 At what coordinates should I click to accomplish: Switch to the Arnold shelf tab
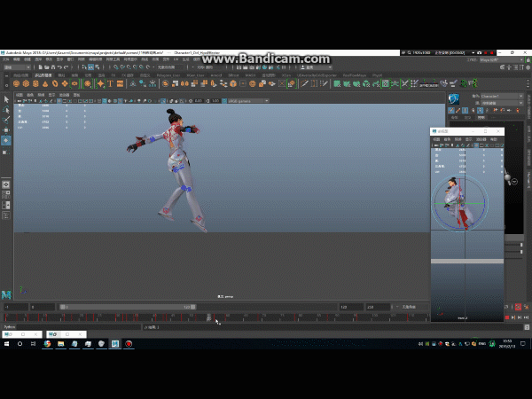[215, 75]
